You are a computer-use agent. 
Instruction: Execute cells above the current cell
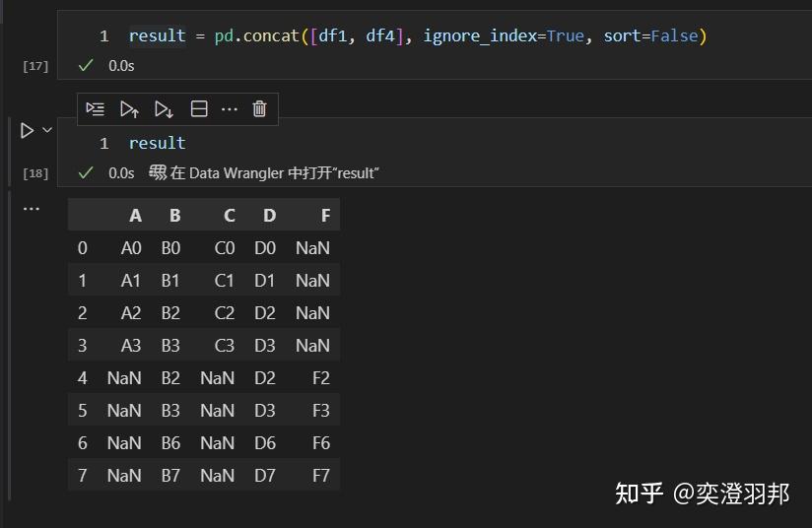coord(129,109)
